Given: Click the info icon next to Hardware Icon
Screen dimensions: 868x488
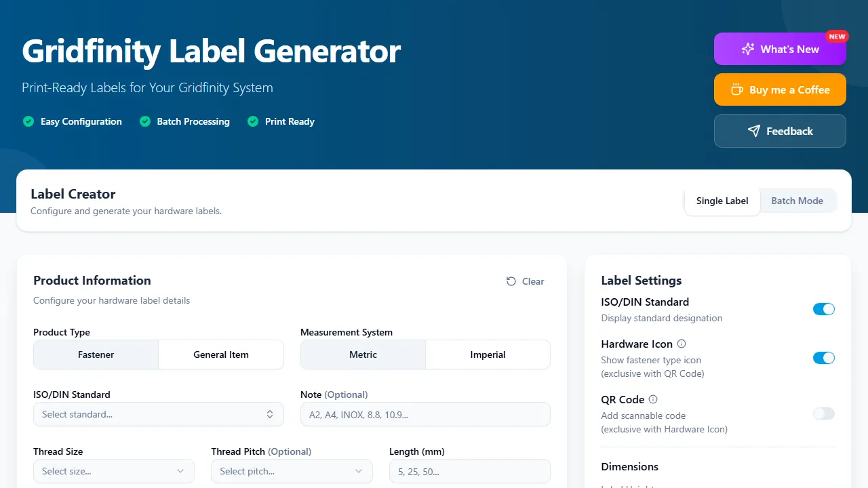Looking at the screenshot, I should click(682, 344).
